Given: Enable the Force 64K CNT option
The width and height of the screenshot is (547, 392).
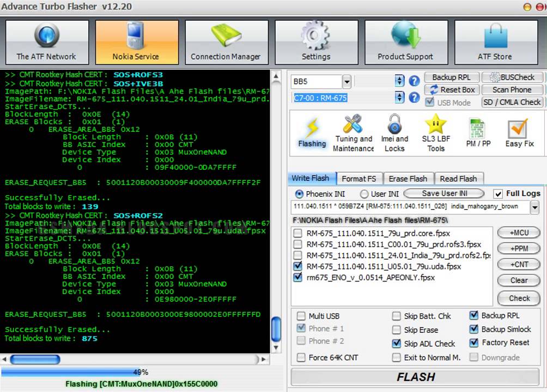Looking at the screenshot, I should pyautogui.click(x=301, y=358).
